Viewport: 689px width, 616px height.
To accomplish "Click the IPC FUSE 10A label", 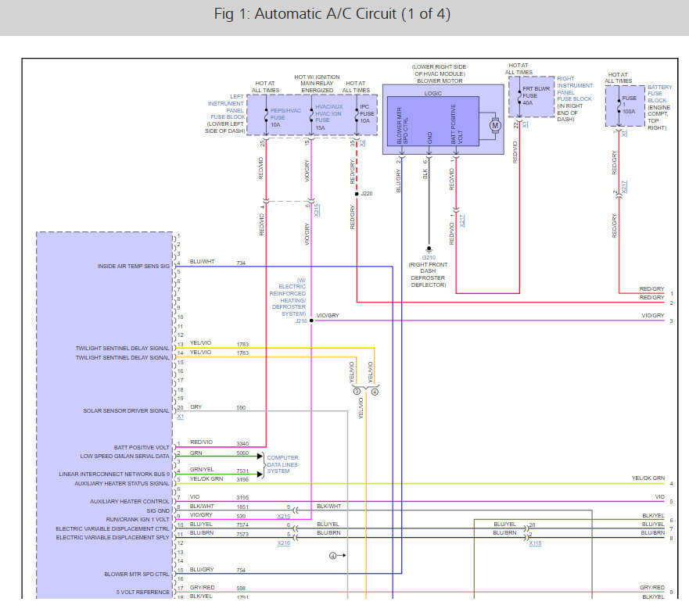I will tap(367, 114).
